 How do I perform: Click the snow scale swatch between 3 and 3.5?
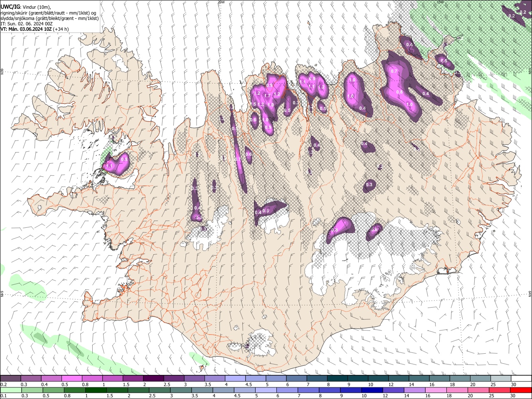coord(194,379)
